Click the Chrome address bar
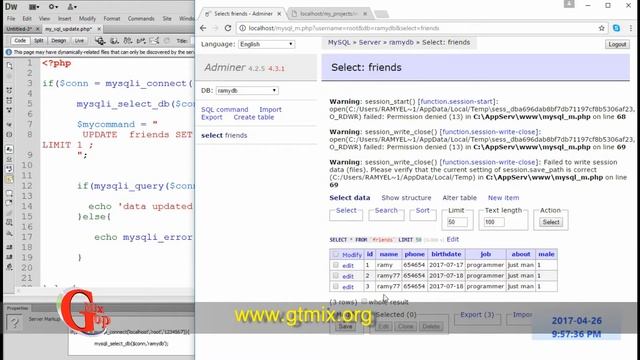The width and height of the screenshot is (640, 360). point(420,28)
